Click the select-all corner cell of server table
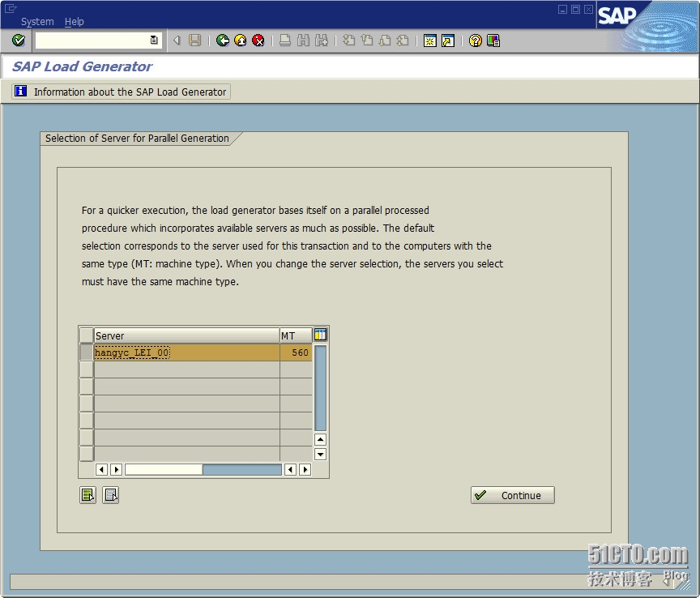This screenshot has width=700, height=598. point(86,335)
